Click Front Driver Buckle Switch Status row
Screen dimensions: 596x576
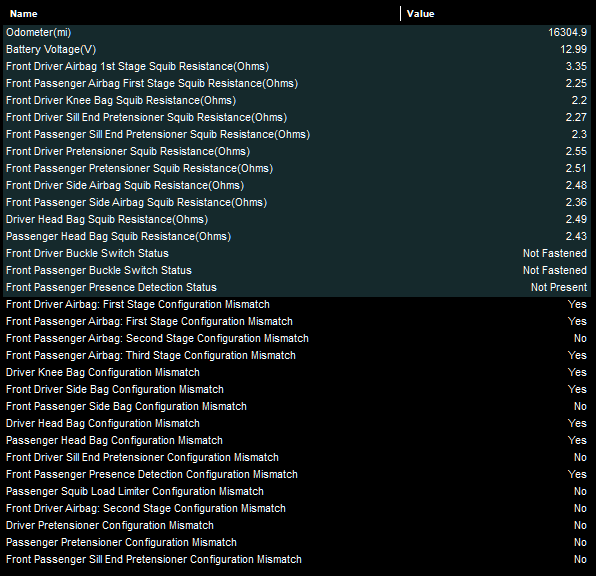coord(297,254)
